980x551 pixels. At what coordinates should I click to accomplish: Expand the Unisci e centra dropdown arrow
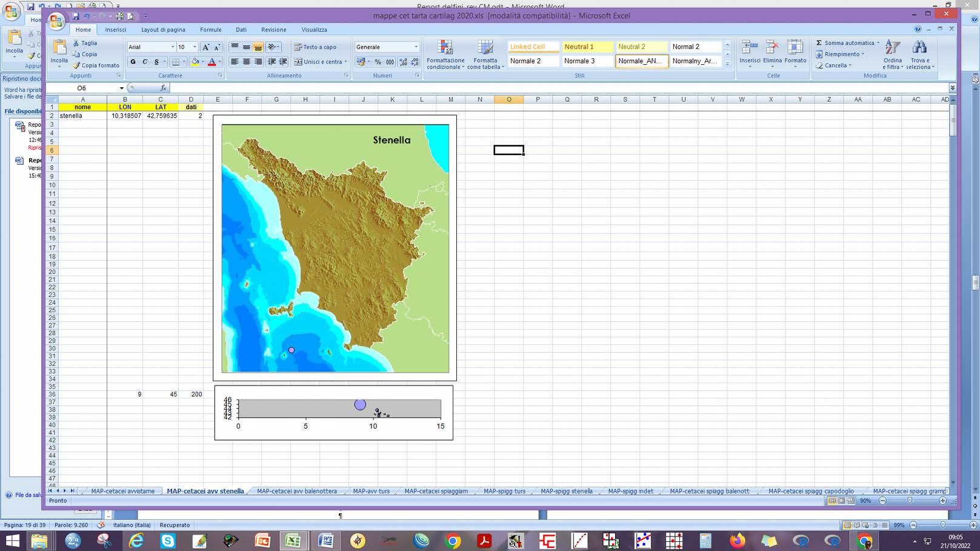coord(345,62)
